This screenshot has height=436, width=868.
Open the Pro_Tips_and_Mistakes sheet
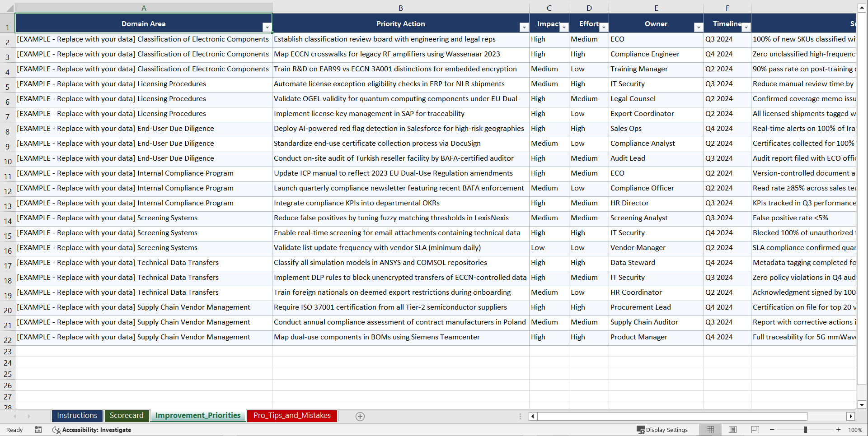pos(291,416)
